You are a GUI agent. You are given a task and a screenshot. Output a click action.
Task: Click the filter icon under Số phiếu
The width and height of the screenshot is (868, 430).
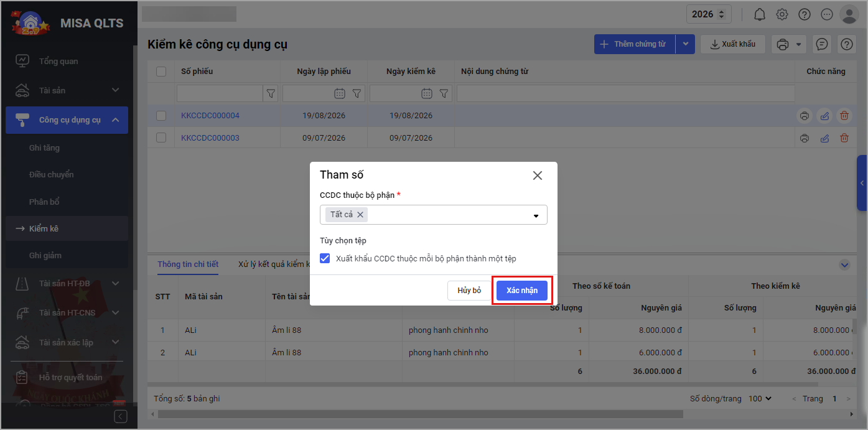[271, 93]
